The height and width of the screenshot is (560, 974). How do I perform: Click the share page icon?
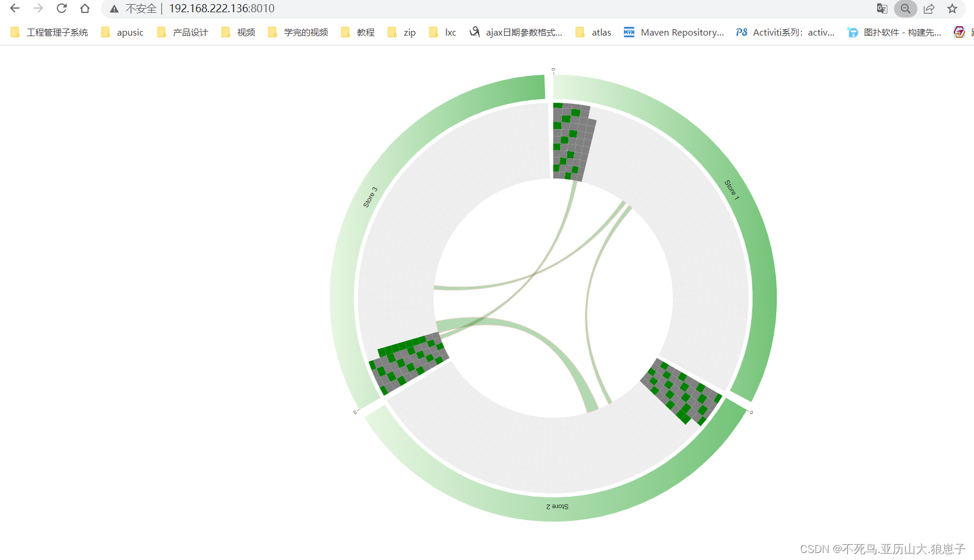pyautogui.click(x=929, y=8)
